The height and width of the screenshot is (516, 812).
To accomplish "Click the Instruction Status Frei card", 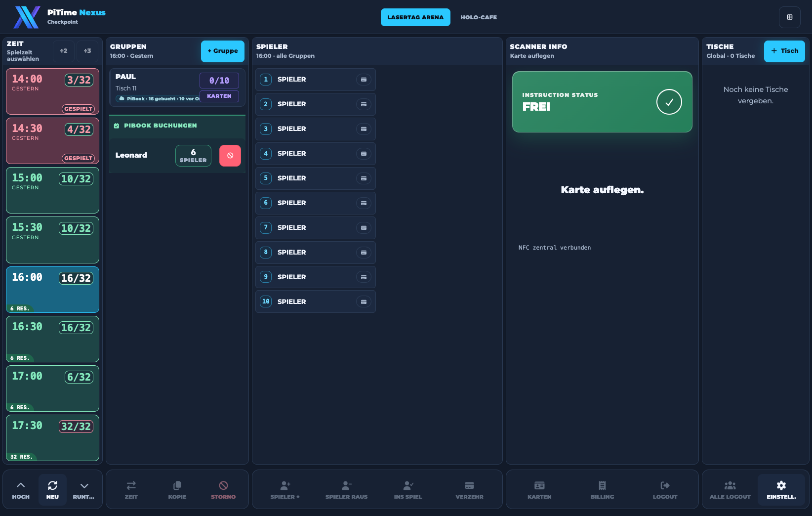I will [602, 102].
